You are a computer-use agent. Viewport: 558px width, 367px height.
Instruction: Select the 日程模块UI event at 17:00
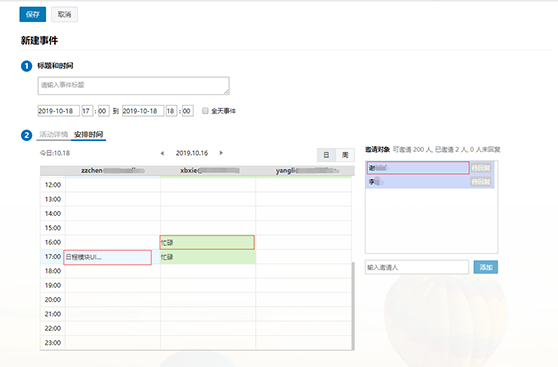tap(107, 257)
